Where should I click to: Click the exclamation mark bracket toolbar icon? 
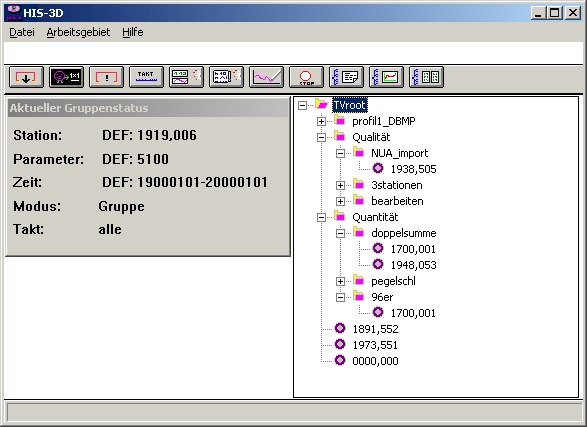(x=106, y=77)
